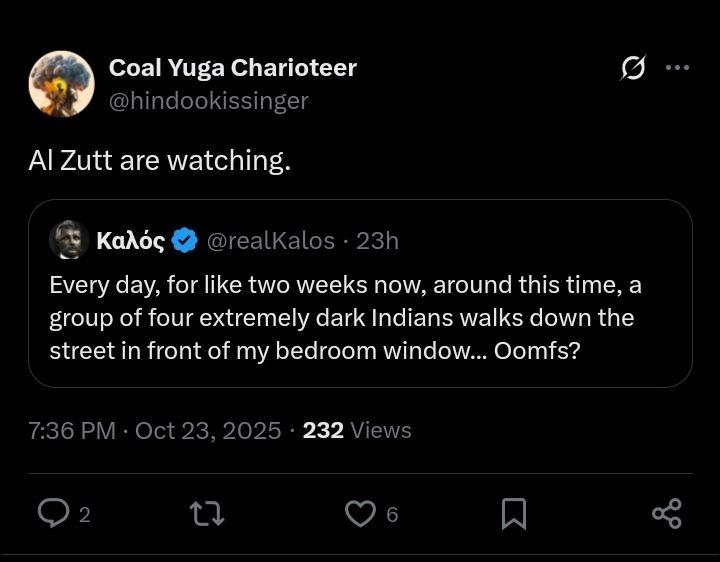Repost this tweet via the retweet icon
The width and height of the screenshot is (720, 562).
[x=207, y=514]
